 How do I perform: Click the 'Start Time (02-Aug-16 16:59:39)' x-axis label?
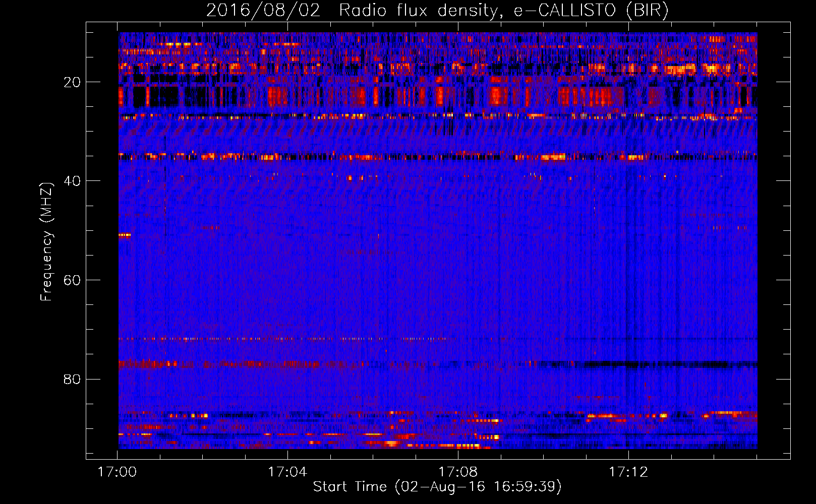pos(437,487)
